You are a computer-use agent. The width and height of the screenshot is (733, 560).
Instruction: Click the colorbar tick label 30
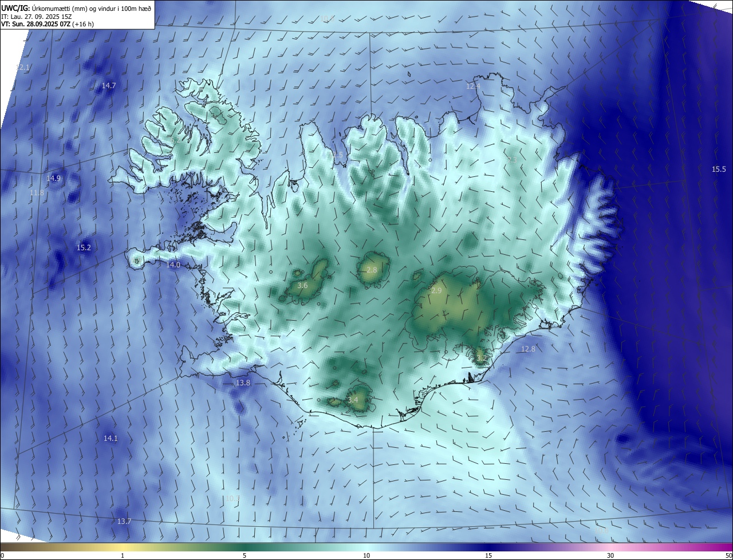coord(610,555)
